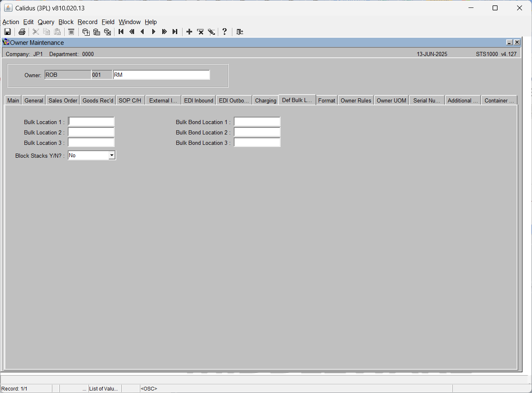The width and height of the screenshot is (532, 393).
Task: Click the Bulk Location 1 field
Action: (91, 122)
